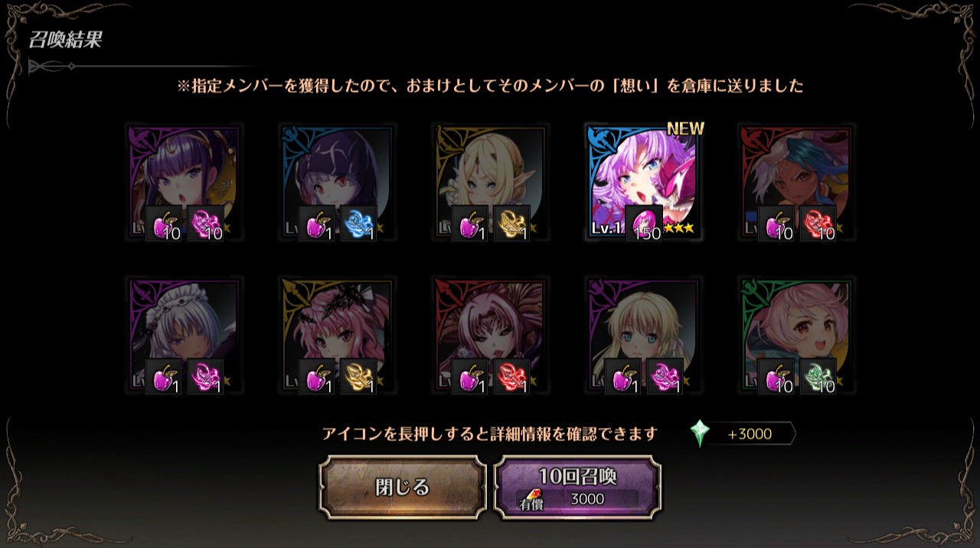Select the blue-haired dark-skinned character portrait

[796, 182]
